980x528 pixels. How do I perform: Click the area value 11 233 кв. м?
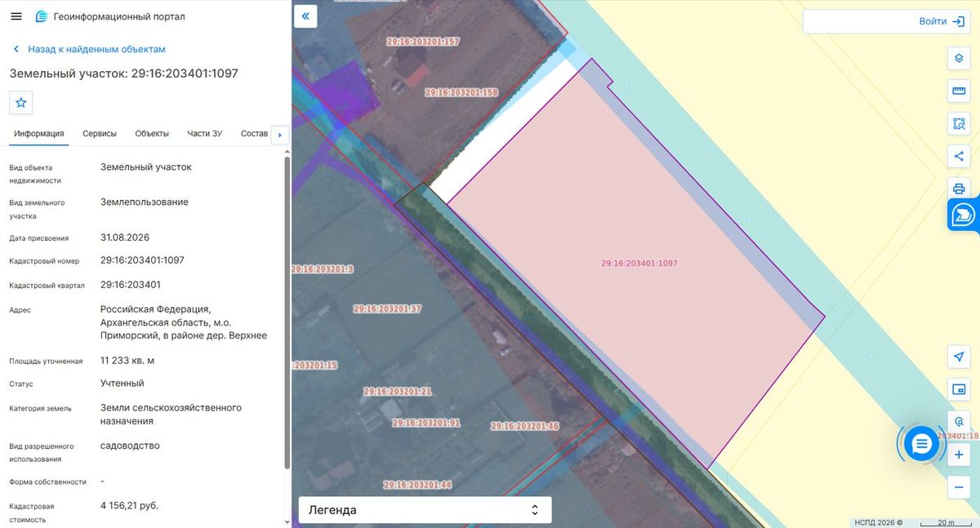coord(127,360)
